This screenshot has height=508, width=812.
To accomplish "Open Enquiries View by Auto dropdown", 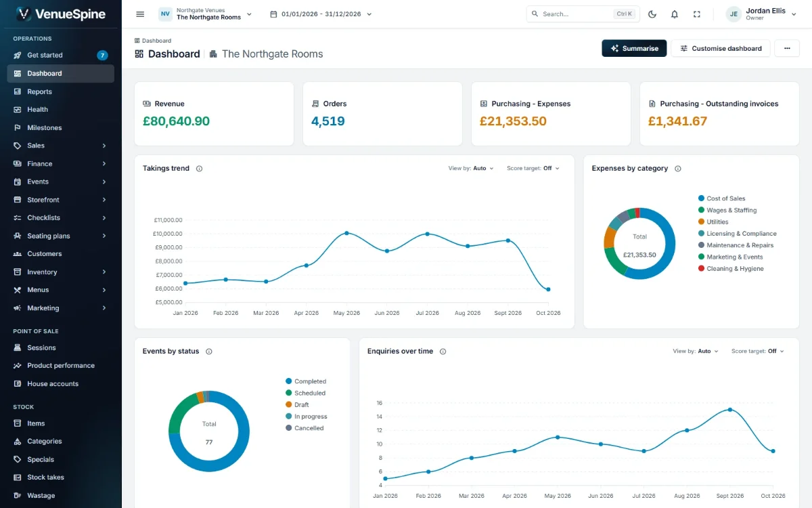I will click(696, 352).
